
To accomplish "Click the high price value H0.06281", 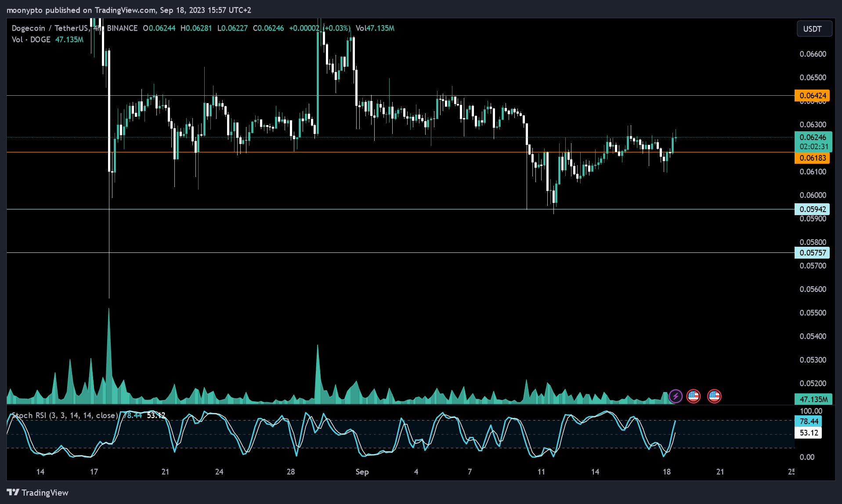I will (196, 29).
